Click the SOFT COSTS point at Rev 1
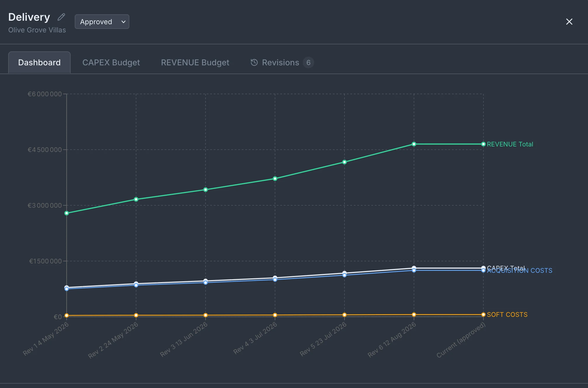The image size is (588, 388). [x=67, y=315]
